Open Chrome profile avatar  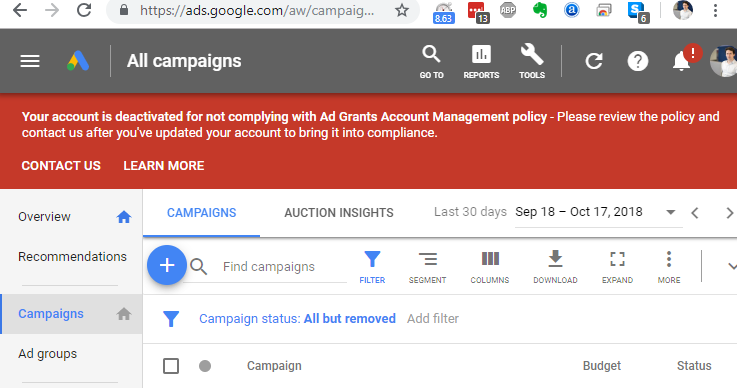(682, 10)
